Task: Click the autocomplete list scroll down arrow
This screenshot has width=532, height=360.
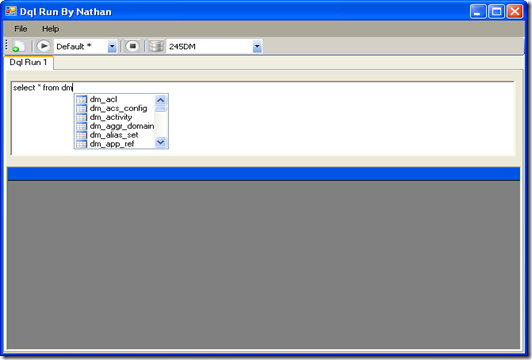Action: point(160,143)
